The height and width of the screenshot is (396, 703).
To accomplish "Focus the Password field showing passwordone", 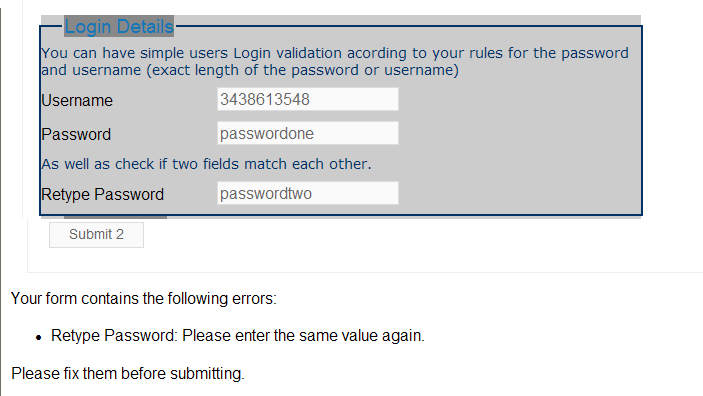I will click(x=308, y=133).
